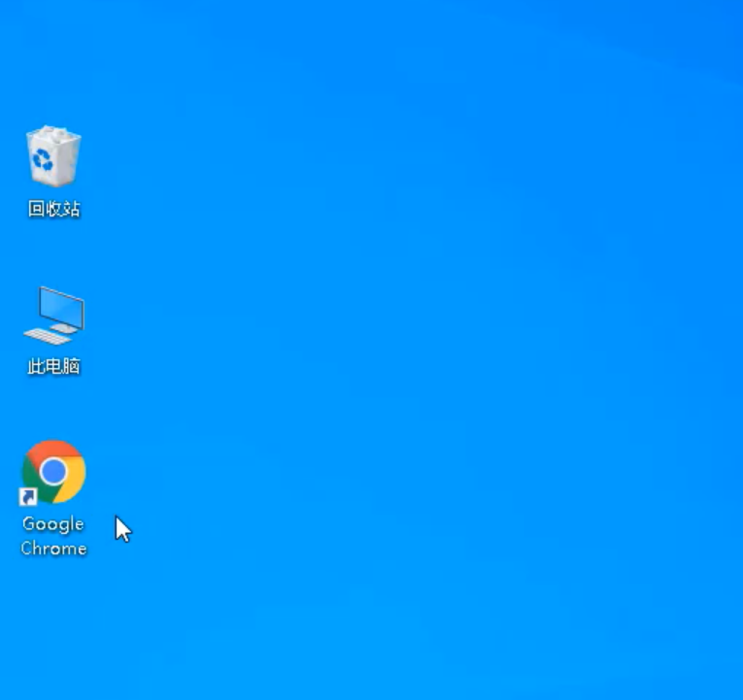Viewport: 743px width, 700px height.
Task: Click the word "Google" under Chrome icon
Action: click(53, 524)
